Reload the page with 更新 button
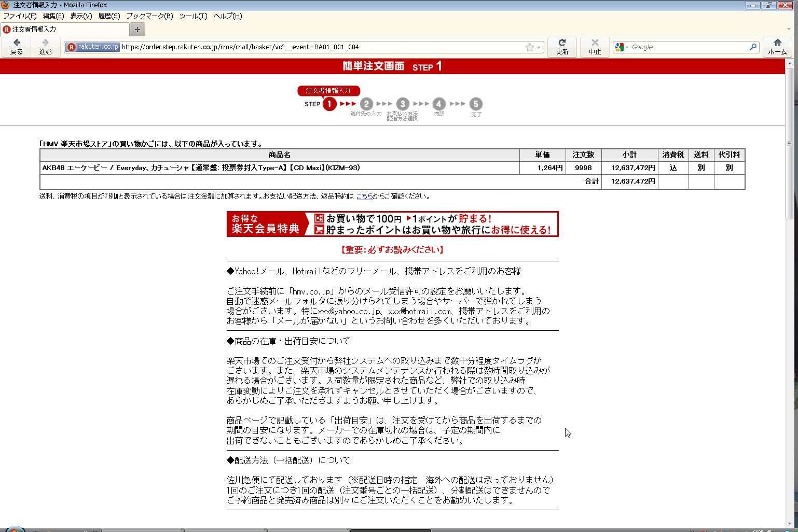This screenshot has height=532, width=798. pyautogui.click(x=562, y=47)
